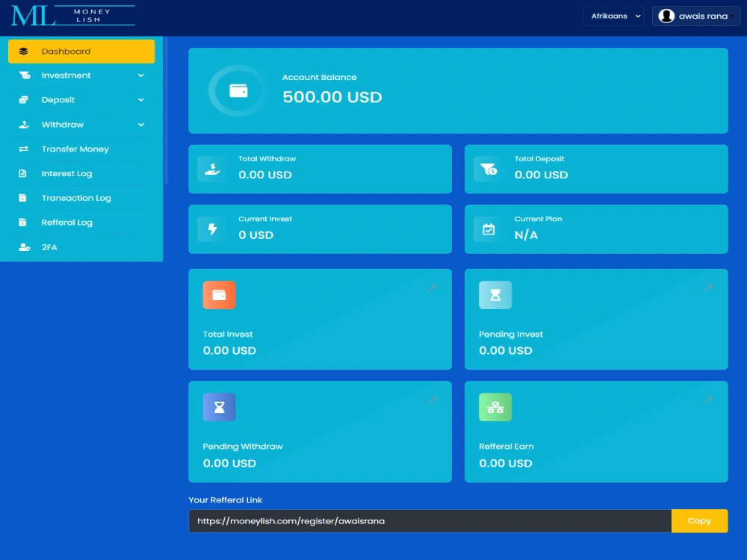This screenshot has height=560, width=747.
Task: Open the 2FA settings page
Action: 81,247
